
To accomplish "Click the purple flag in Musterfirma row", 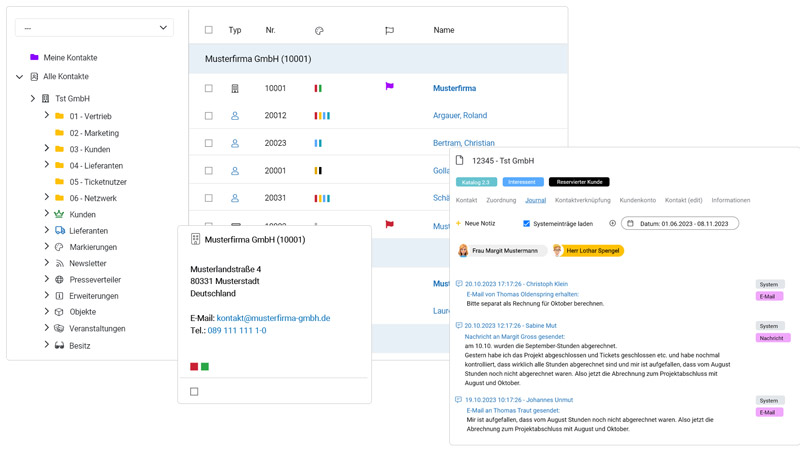I will [389, 87].
